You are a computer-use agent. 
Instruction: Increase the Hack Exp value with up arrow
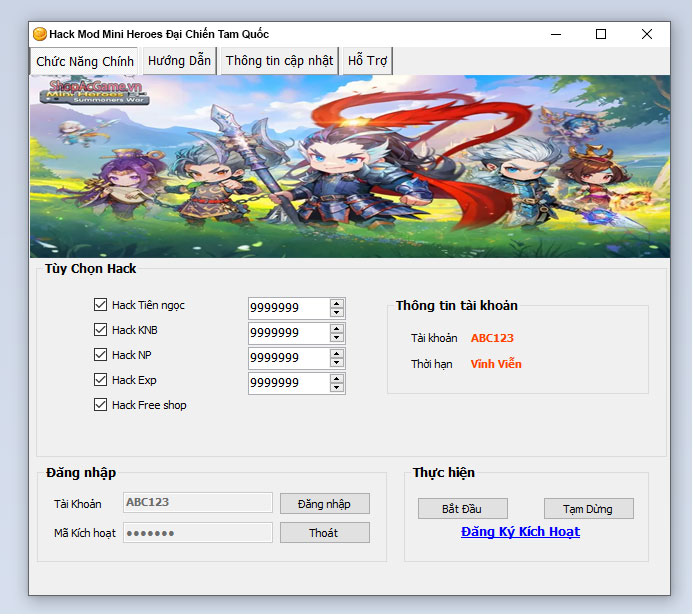[337, 379]
